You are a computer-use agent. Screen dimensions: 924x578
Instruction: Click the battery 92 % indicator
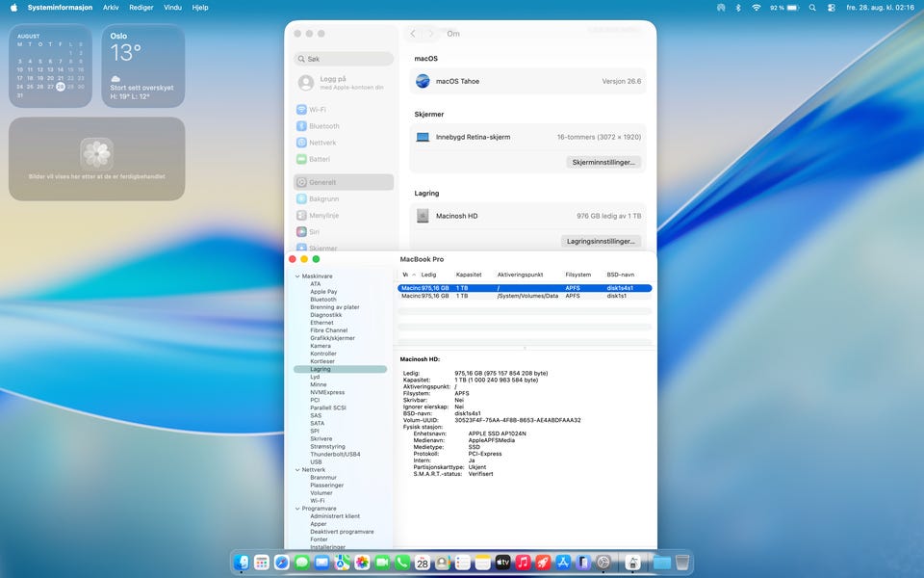pyautogui.click(x=784, y=8)
